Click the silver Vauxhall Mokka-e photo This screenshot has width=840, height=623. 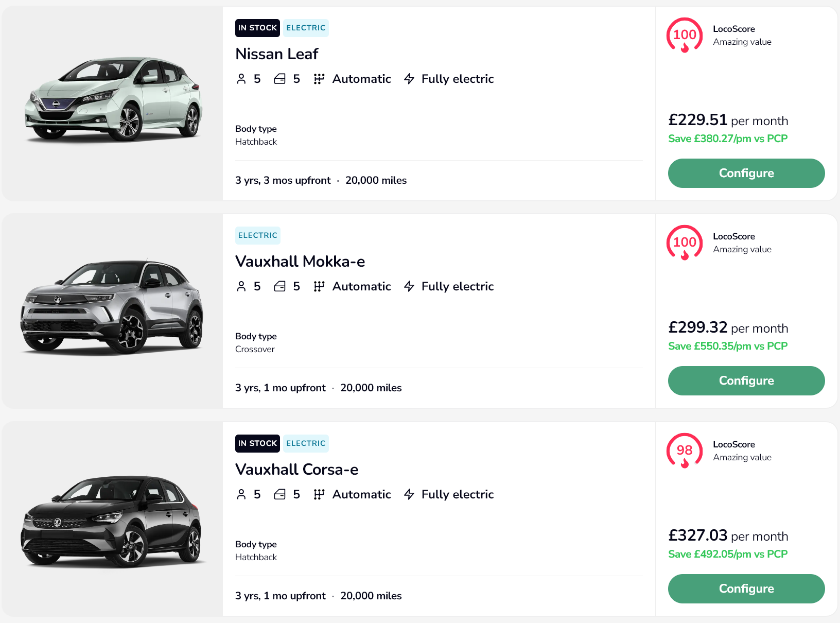112,307
